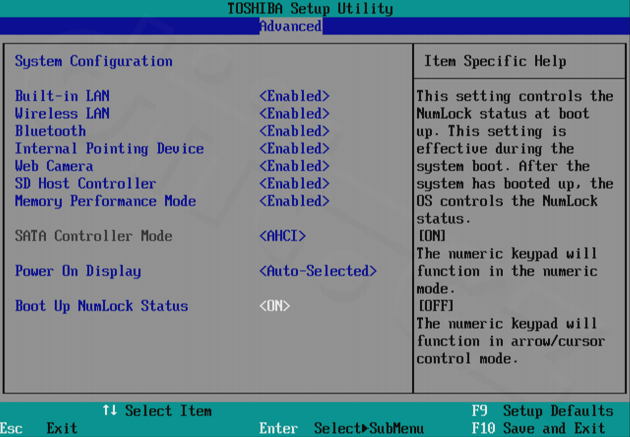The height and width of the screenshot is (437, 630).
Task: Toggle the Bluetooth Enabled value
Action: [x=294, y=131]
